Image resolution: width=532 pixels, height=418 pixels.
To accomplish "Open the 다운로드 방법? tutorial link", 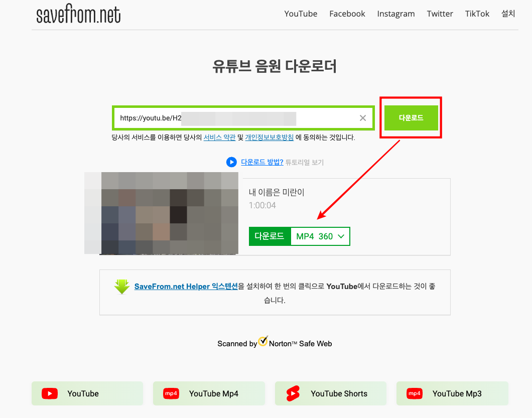I will (x=262, y=162).
